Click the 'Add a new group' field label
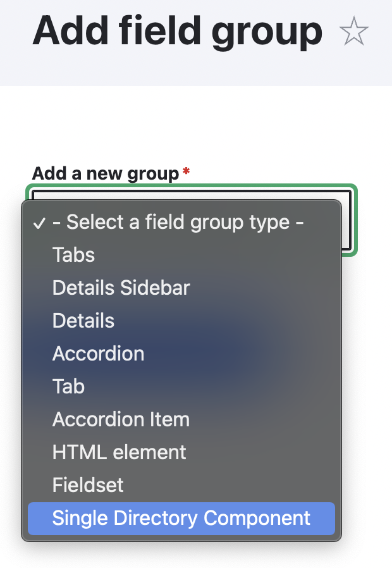 point(106,173)
